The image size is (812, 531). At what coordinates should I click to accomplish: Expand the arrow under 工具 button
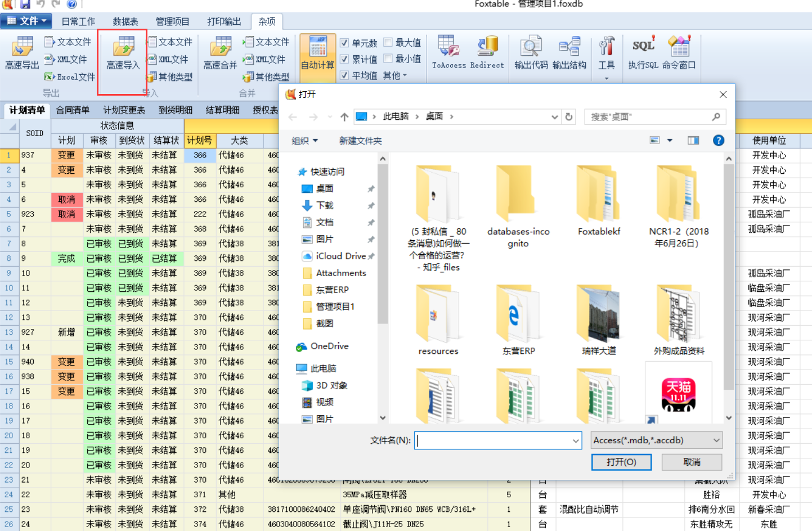click(607, 78)
